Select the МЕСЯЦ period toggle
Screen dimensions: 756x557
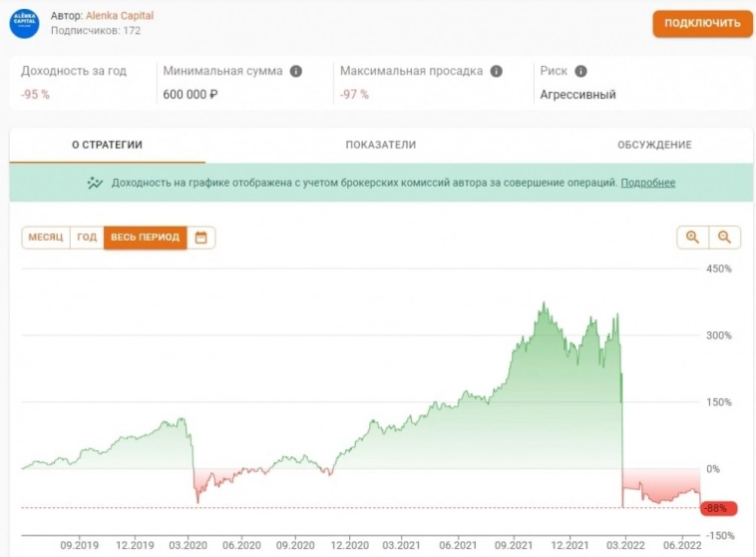coord(46,238)
